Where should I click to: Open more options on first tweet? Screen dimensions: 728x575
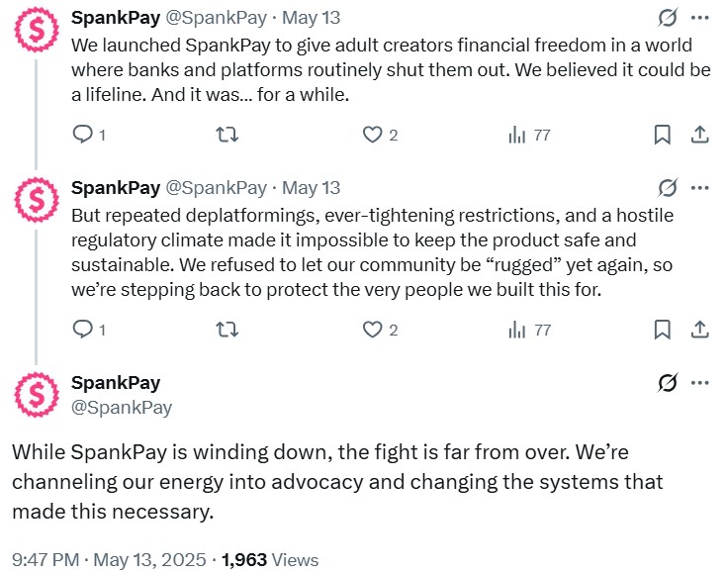tap(699, 18)
